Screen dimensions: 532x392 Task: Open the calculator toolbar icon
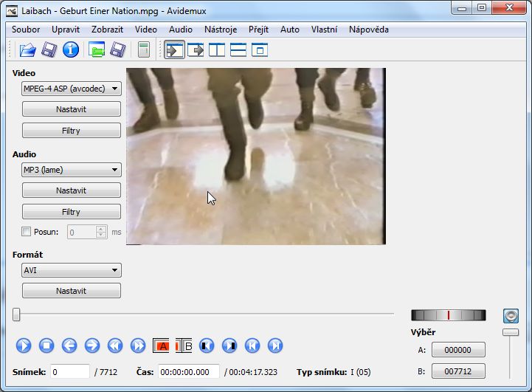click(x=143, y=50)
